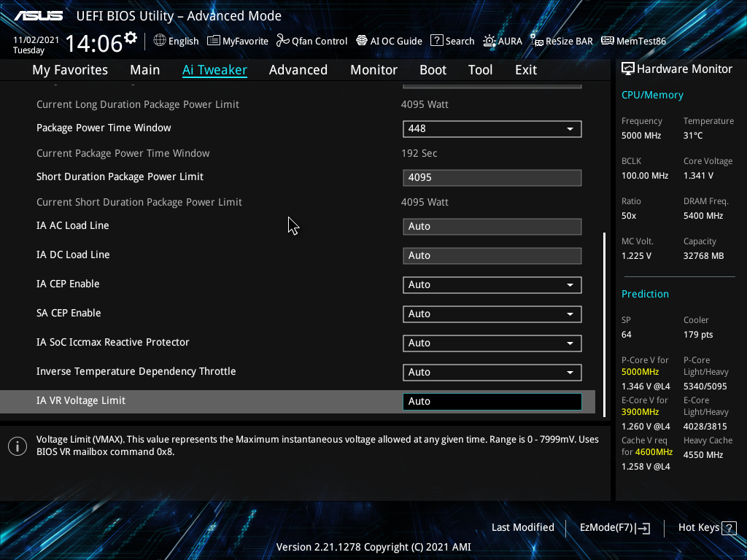
Task: Open MyFavorite list icon
Action: click(x=214, y=41)
